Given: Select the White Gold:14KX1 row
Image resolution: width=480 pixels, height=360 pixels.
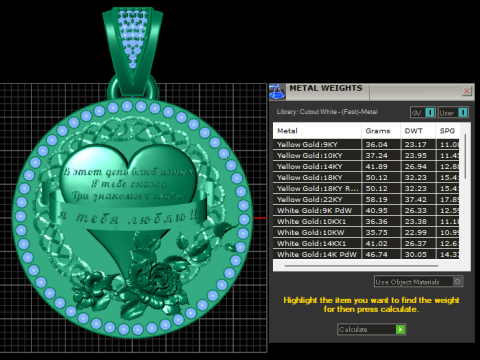Looking at the screenshot, I should (366, 243).
